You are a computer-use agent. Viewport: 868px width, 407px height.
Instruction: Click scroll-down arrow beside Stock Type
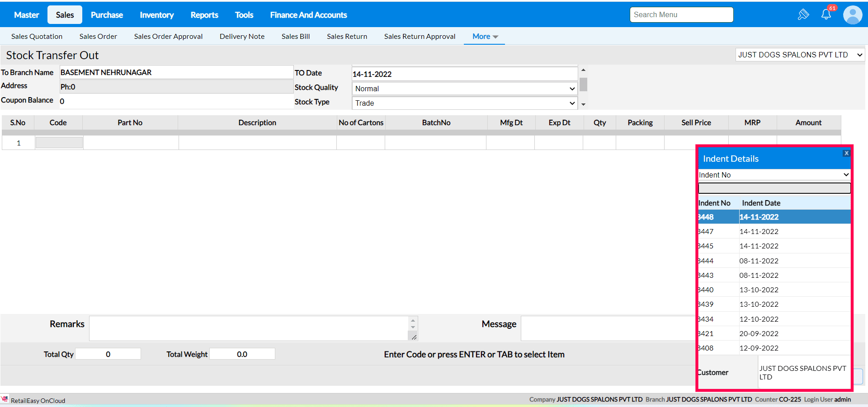point(583,104)
